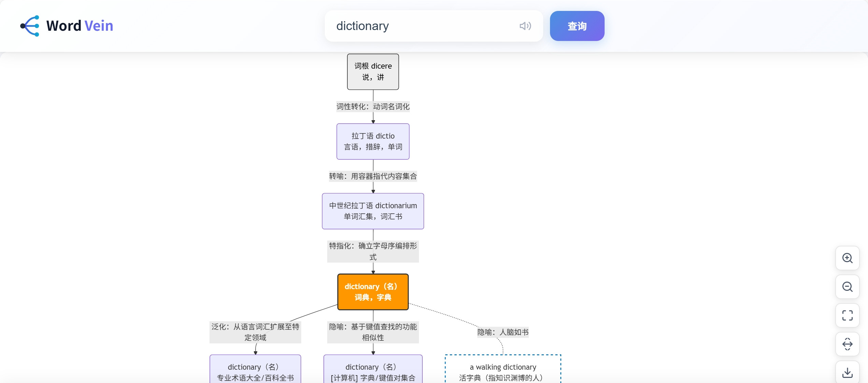Click the zoom out magnifier icon
The width and height of the screenshot is (868, 383).
pos(847,287)
